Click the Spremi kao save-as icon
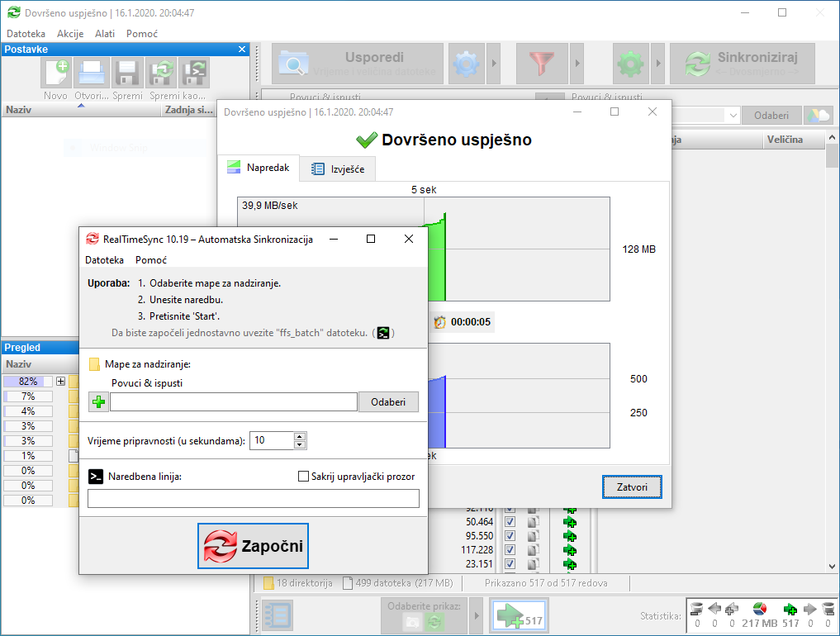Image resolution: width=840 pixels, height=636 pixels. pyautogui.click(x=162, y=73)
